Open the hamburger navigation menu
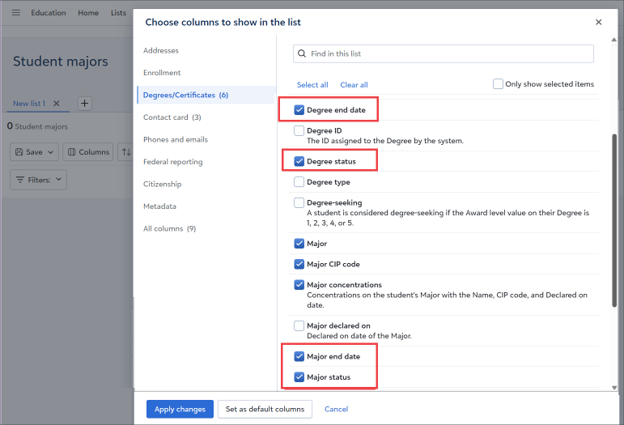The height and width of the screenshot is (425, 624). (16, 13)
